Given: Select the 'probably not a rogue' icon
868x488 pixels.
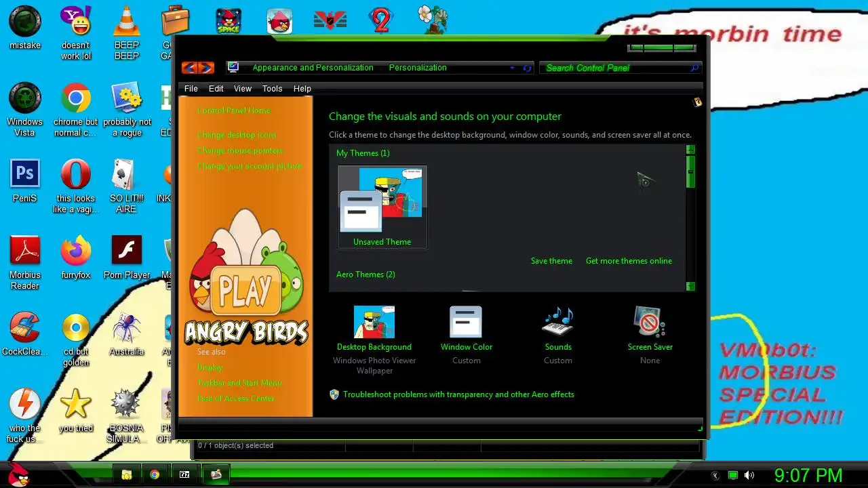Looking at the screenshot, I should (x=127, y=109).
